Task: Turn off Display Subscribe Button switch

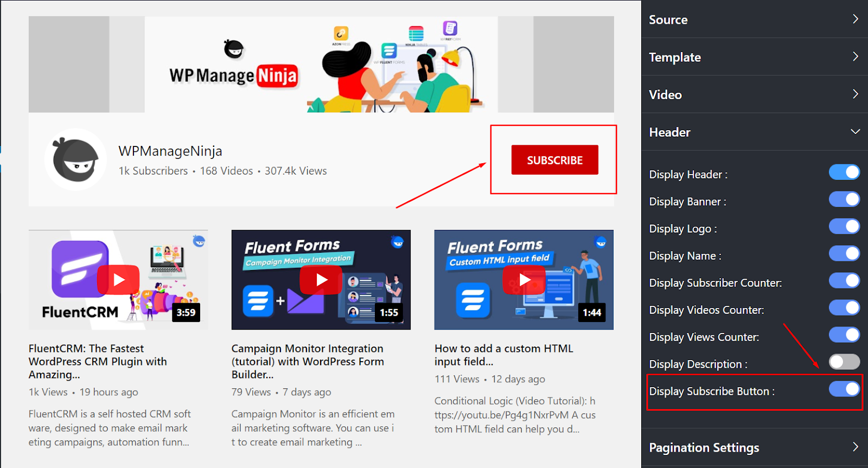Action: pos(844,389)
